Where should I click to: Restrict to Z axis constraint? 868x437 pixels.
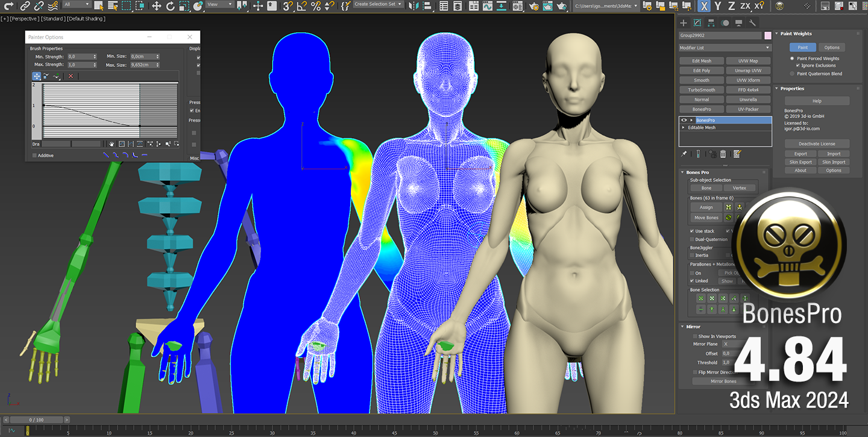pos(731,5)
